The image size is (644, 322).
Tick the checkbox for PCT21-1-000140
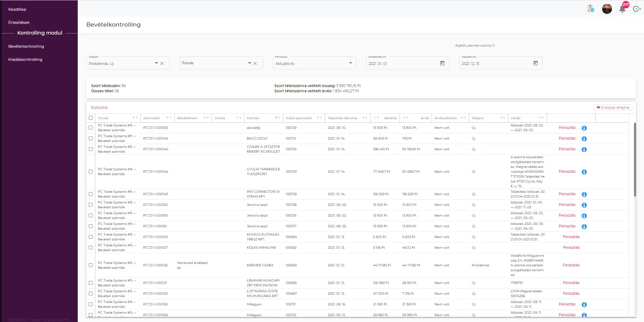tap(90, 149)
